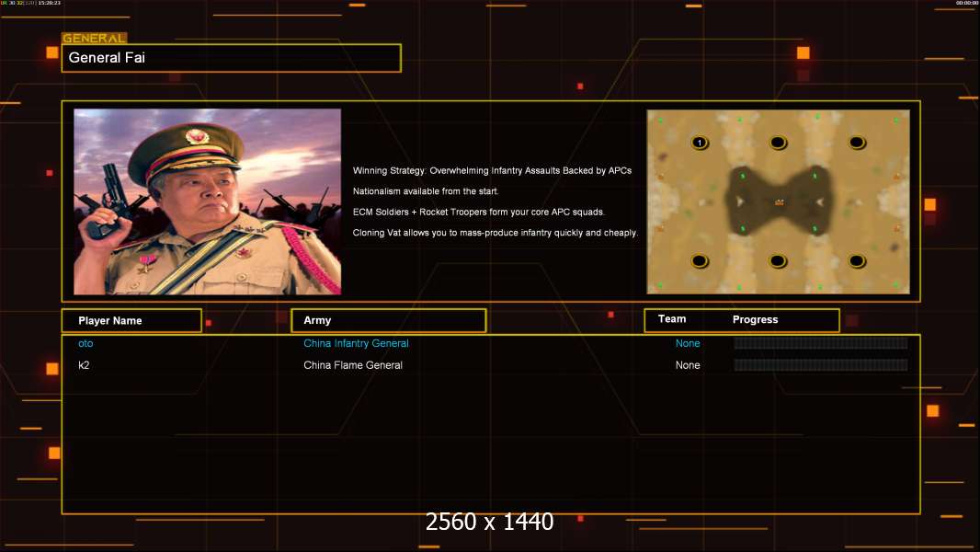
Task: Click China Flame General army entry
Action: click(353, 365)
